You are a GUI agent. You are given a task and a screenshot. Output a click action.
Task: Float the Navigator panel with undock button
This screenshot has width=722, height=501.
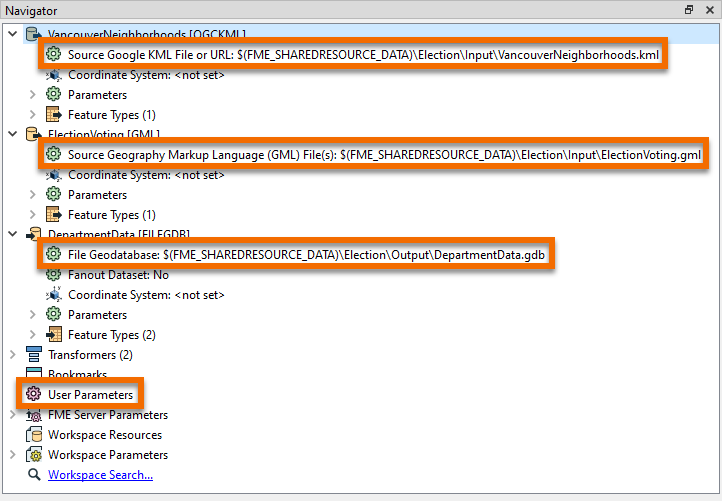pos(689,10)
